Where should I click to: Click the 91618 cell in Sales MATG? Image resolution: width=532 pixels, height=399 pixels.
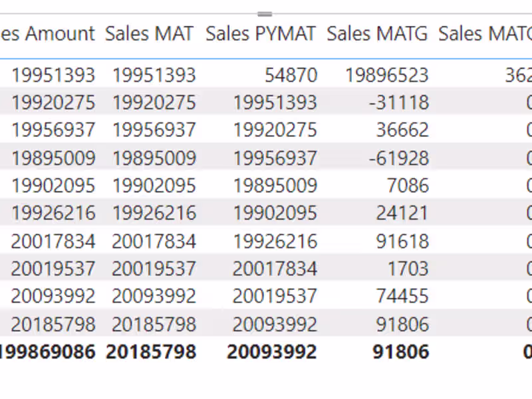click(402, 241)
